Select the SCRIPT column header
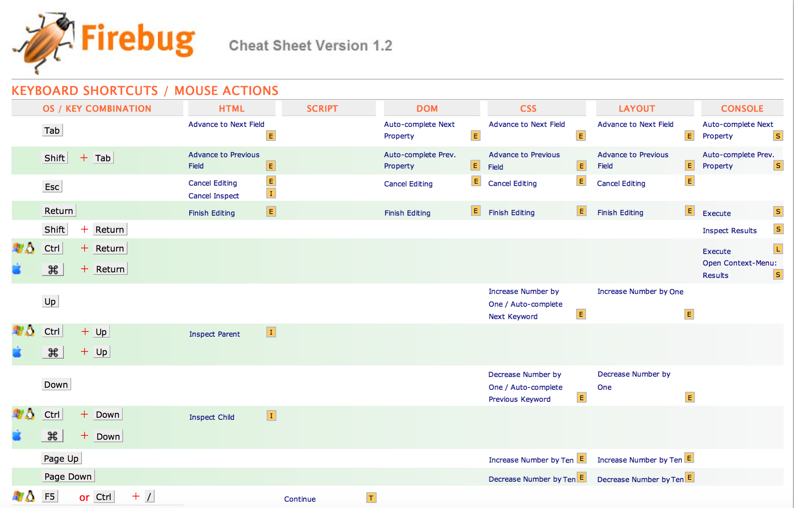Viewport: 794px width, 508px height. point(329,108)
